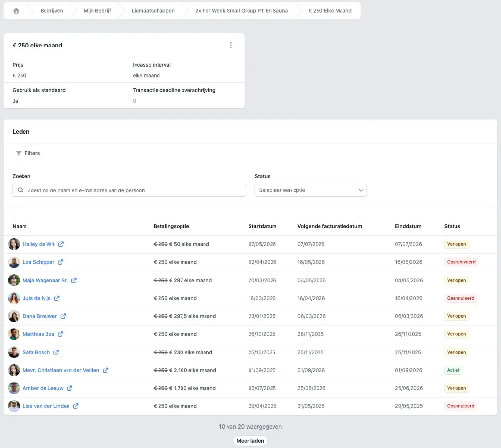Select the € 250 Elke Maand breadcrumb

click(330, 11)
